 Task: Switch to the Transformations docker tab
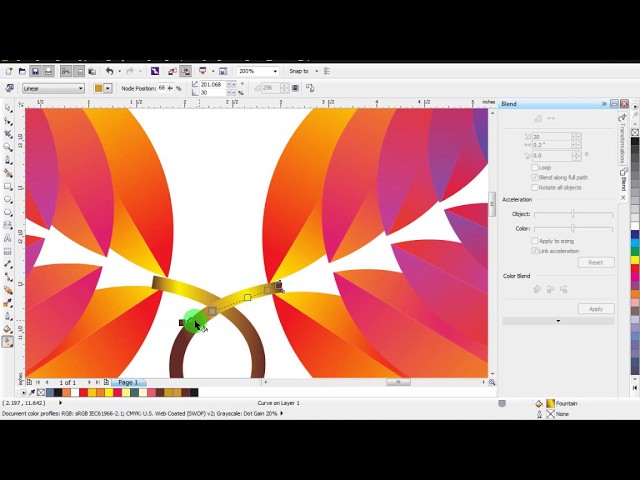pos(622,139)
